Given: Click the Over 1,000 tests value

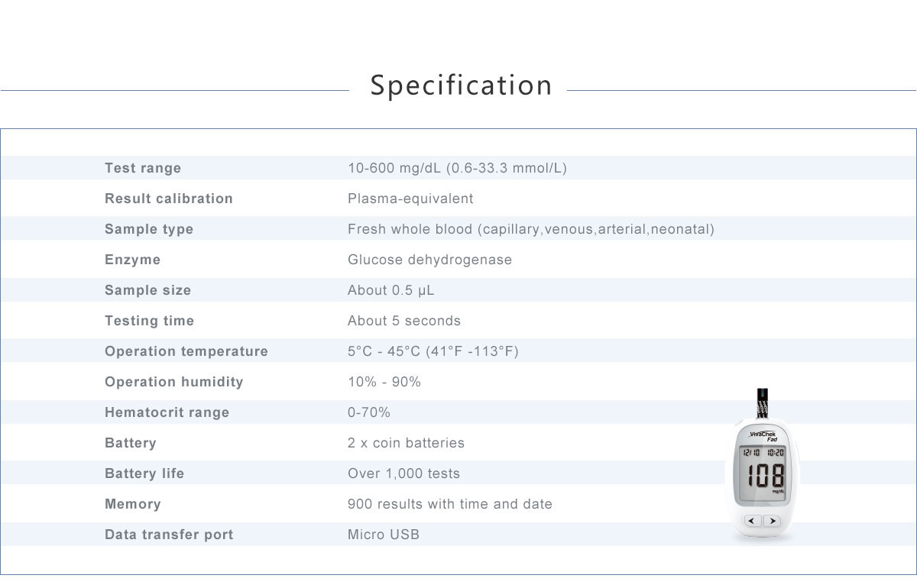Looking at the screenshot, I should [x=403, y=473].
